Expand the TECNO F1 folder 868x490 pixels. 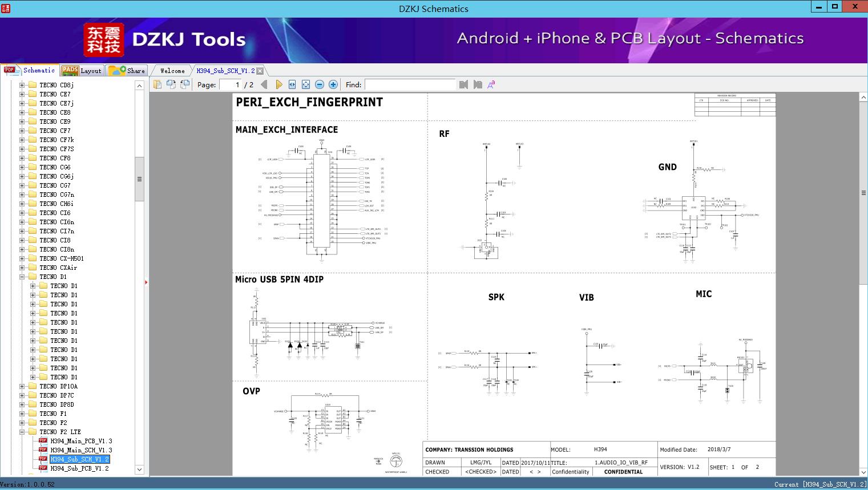click(22, 414)
